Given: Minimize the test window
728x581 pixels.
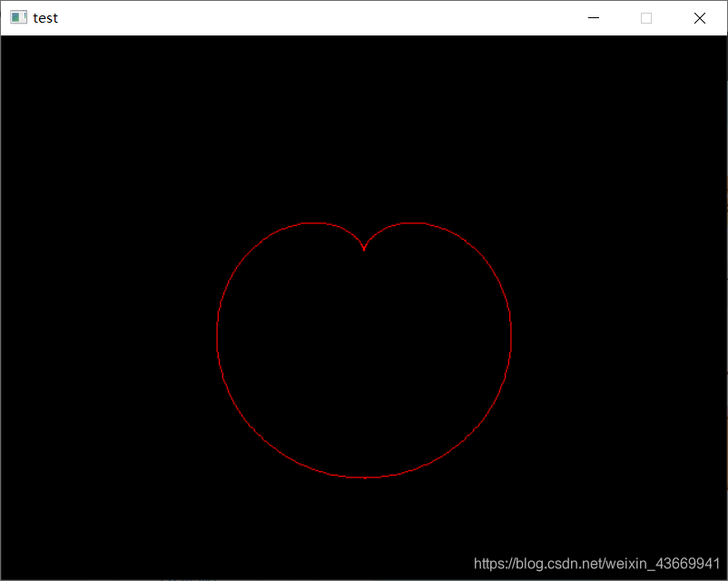Looking at the screenshot, I should click(x=594, y=18).
